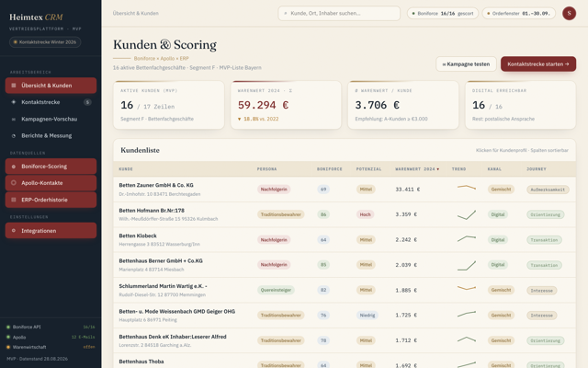
Task: Click Boniforce score 69 badge
Action: [x=323, y=190]
